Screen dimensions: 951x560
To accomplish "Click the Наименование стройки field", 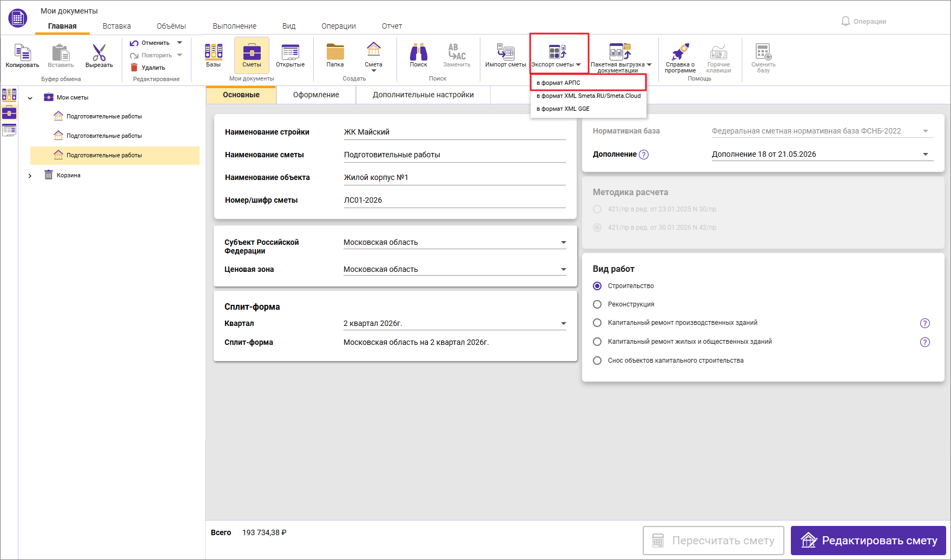I will [455, 132].
